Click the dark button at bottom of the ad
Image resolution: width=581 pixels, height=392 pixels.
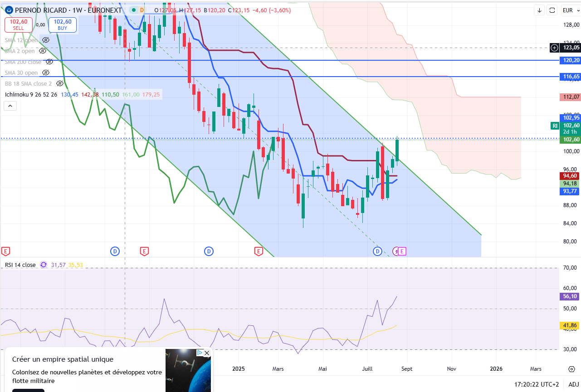28,390
